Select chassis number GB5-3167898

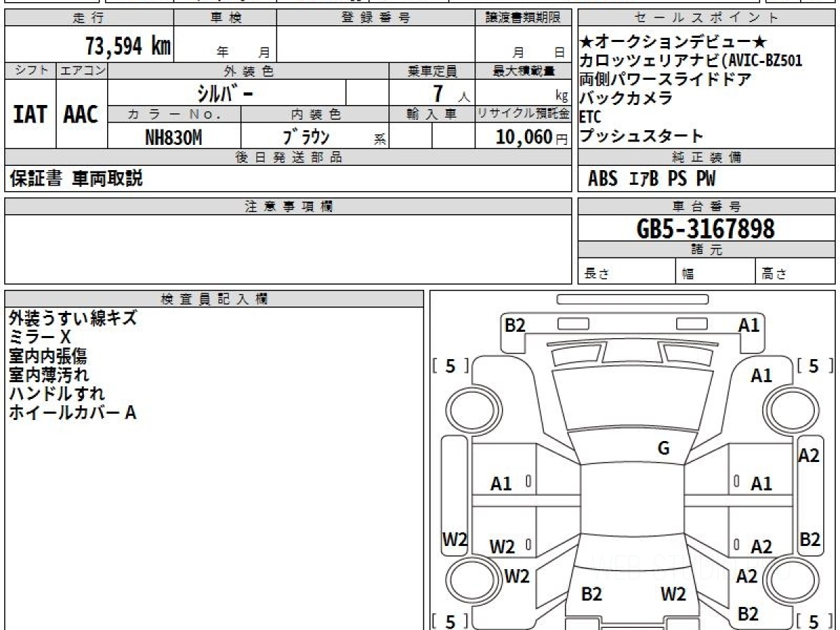coord(706,228)
